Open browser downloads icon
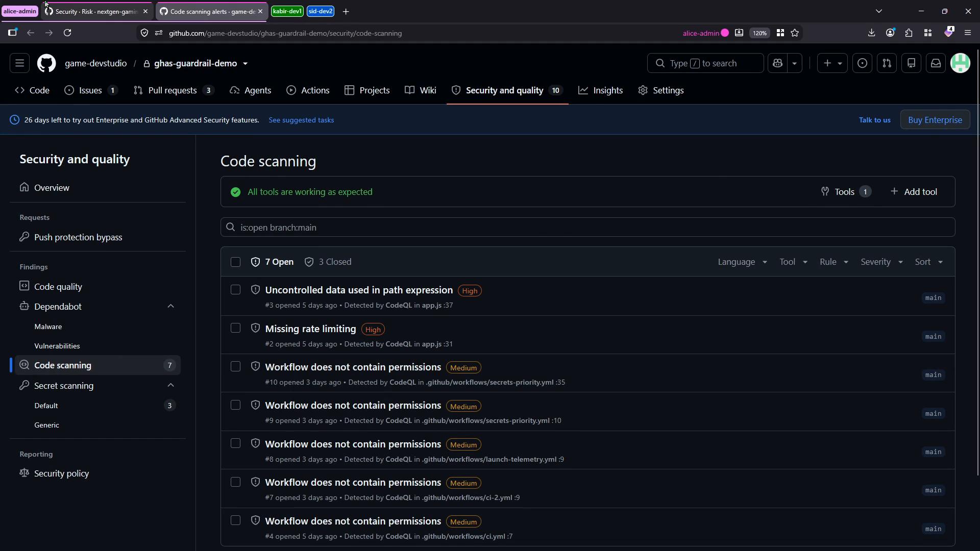Screen dimensions: 980x551 [x=871, y=33]
